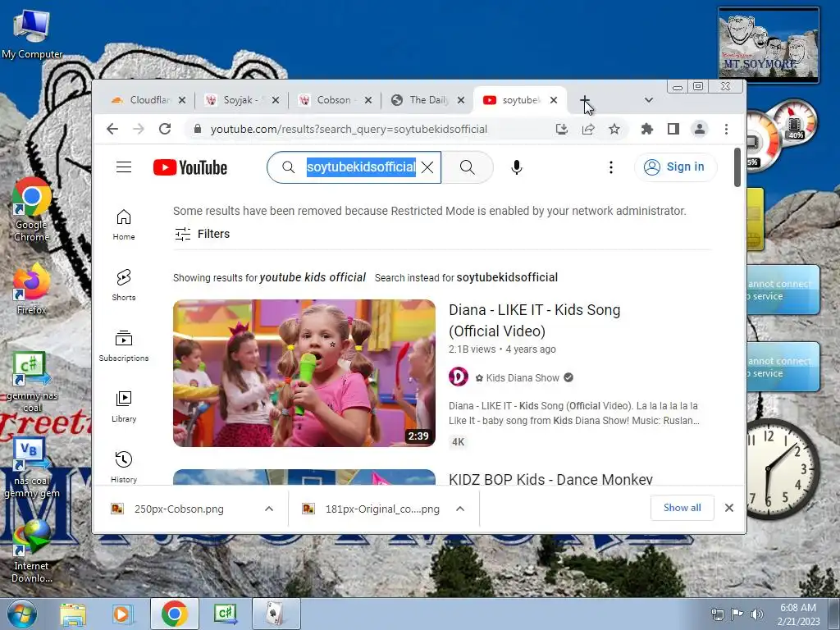The height and width of the screenshot is (630, 840).
Task: Open Shorts in the sidebar
Action: [124, 285]
